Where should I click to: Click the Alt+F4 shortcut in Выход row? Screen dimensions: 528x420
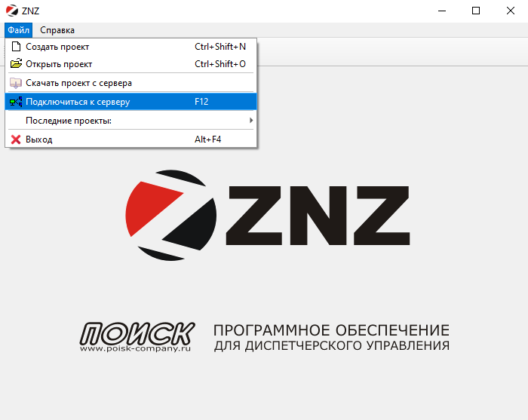(207, 139)
